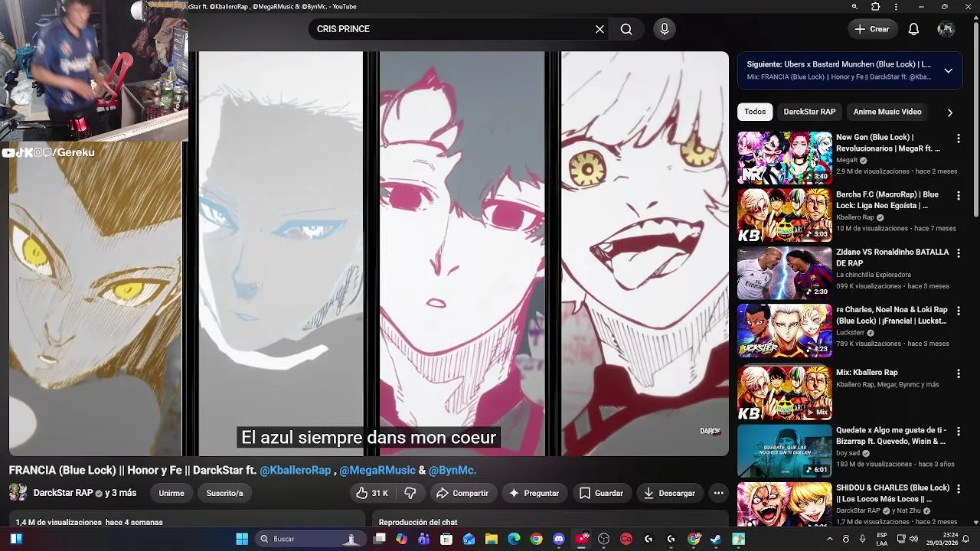Expand the Siguiente playlist panel chevron
Viewport: 980px width, 551px height.
(948, 70)
